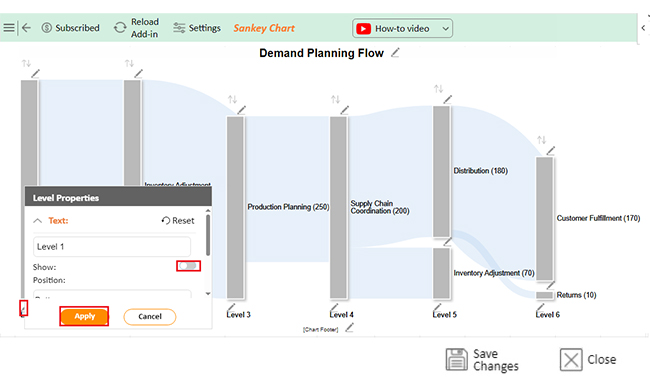Click the Reload Add-in circular arrows
The height and width of the screenshot is (380, 650).
[120, 28]
